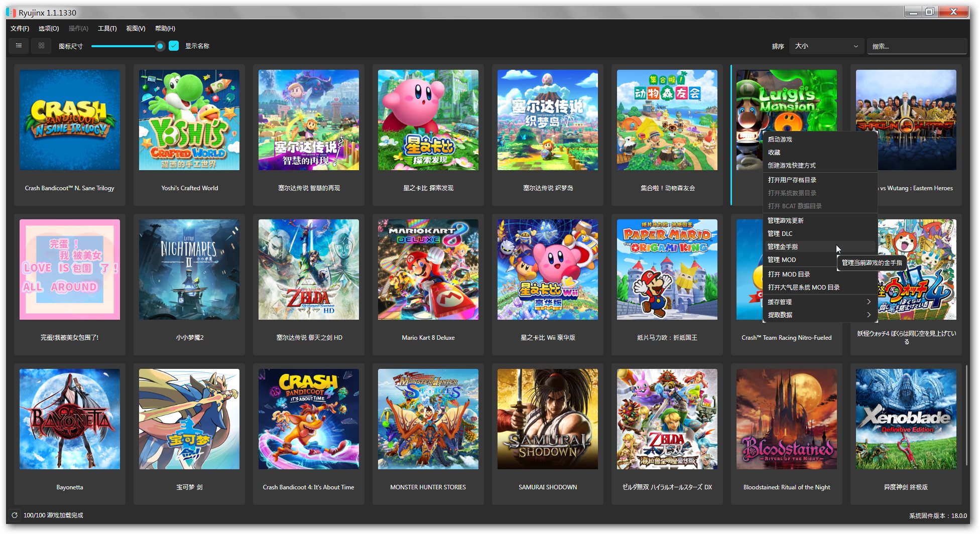Viewport: 980px width, 534px height.
Task: Select 宝可梦 剑 game cover
Action: 189,419
